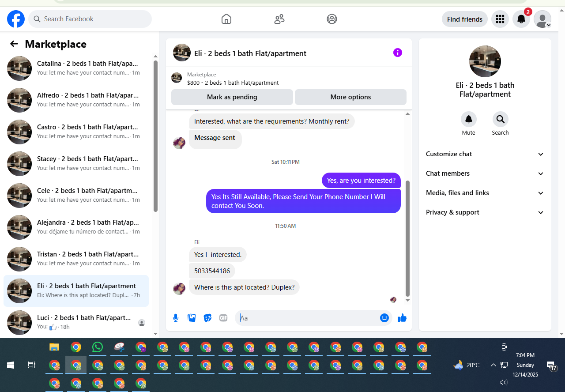Open the Groups icon in top navigation
The width and height of the screenshot is (565, 392).
pos(332,19)
